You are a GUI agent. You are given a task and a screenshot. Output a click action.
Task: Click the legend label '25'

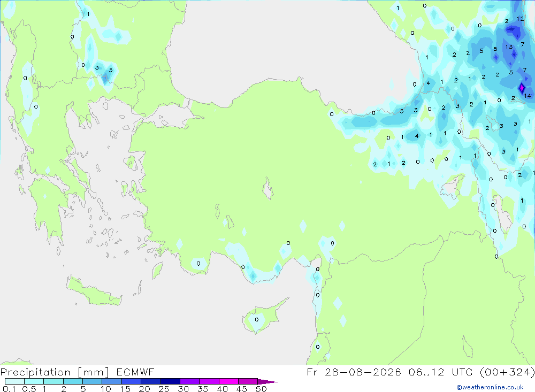tap(164, 389)
